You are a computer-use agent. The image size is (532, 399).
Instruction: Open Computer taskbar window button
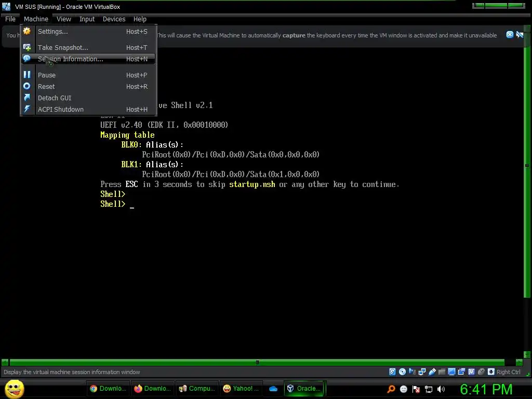197,389
